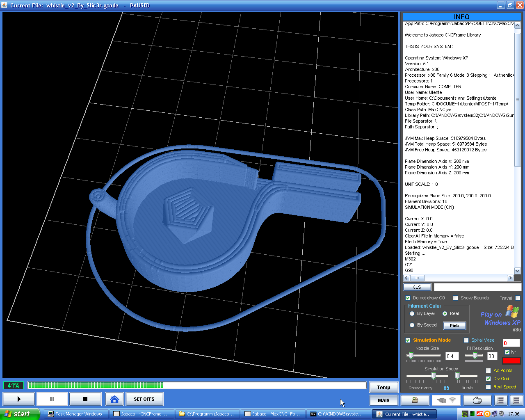Screen dimensions: 525x420
Task: Click the blue home icon button
Action: 114,399
